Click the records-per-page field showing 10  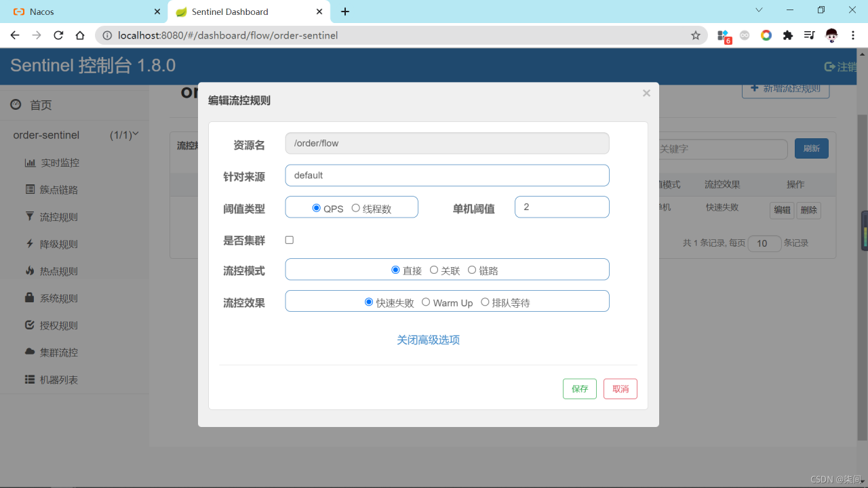pos(764,243)
